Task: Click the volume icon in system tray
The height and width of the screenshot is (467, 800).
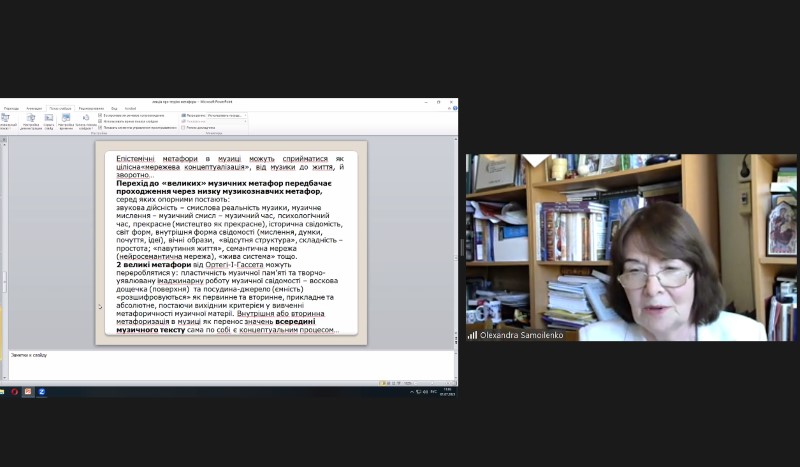Action: click(x=425, y=392)
